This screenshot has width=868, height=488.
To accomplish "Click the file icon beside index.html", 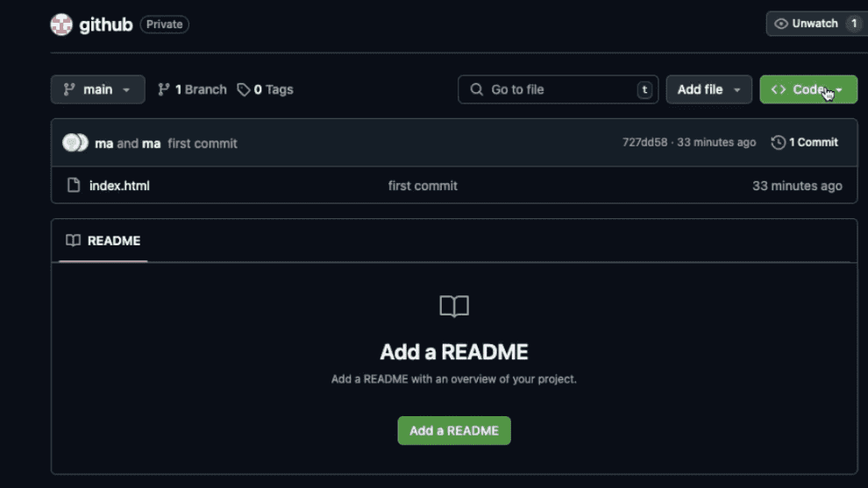I will (x=74, y=185).
